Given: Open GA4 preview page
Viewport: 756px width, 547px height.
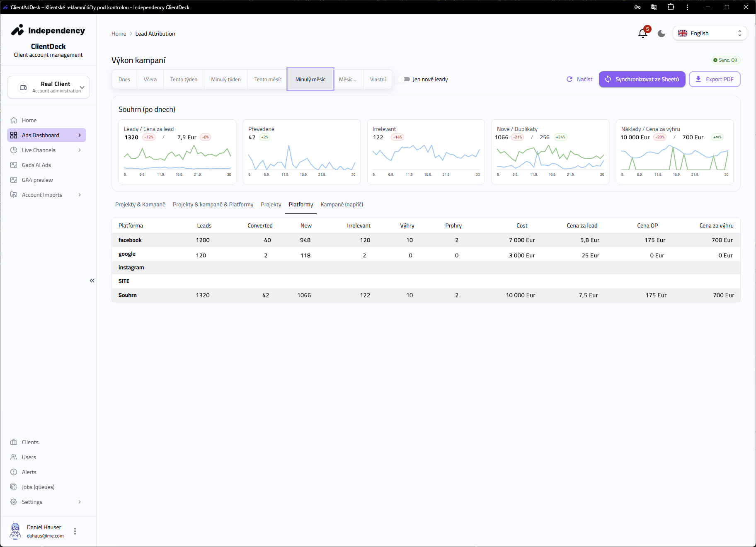Looking at the screenshot, I should pyautogui.click(x=37, y=180).
